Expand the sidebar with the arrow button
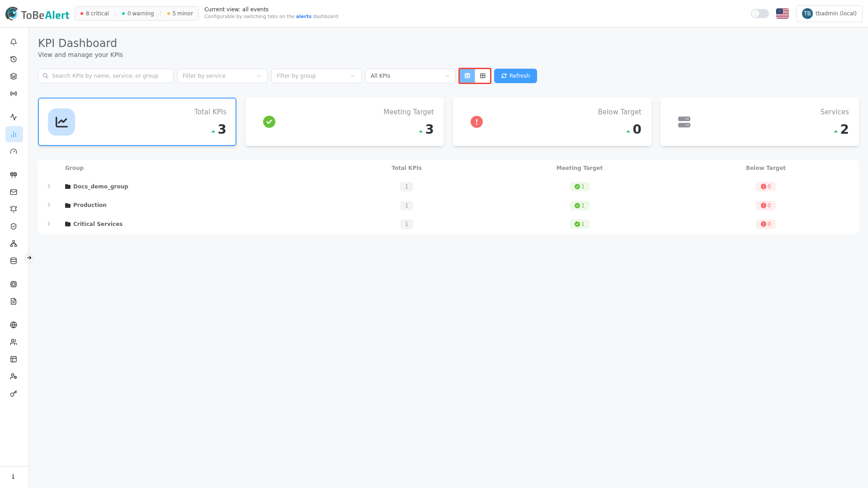Screen dimensions: 868x488 point(29,258)
